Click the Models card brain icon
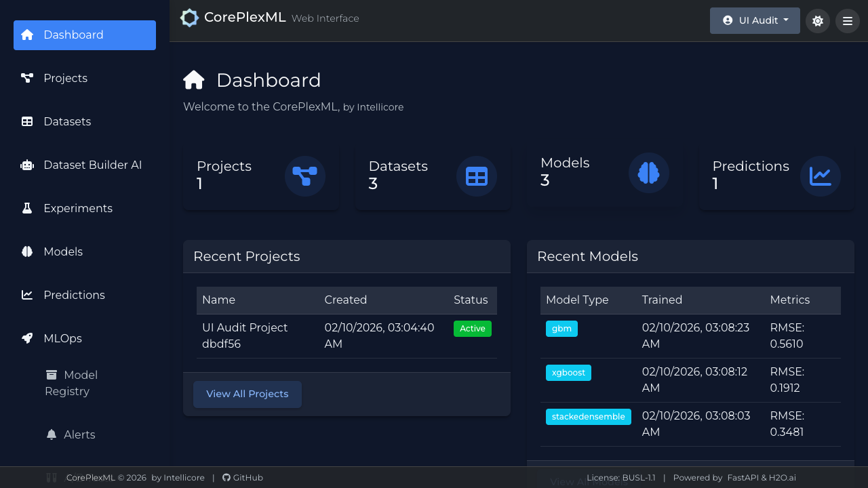The height and width of the screenshot is (488, 868). [x=648, y=173]
